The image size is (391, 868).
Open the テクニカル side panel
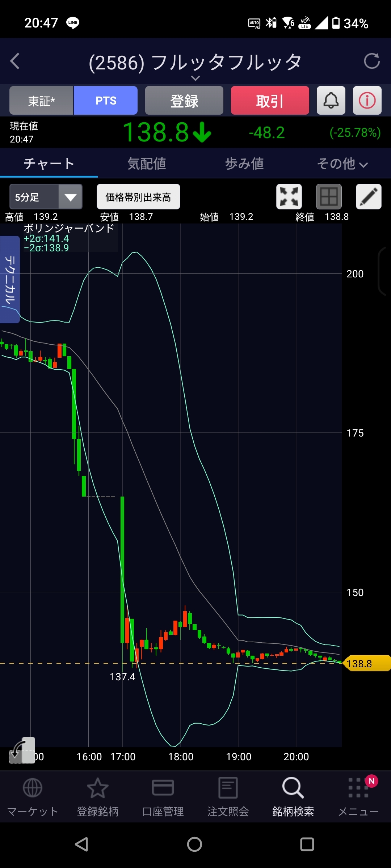(x=10, y=279)
